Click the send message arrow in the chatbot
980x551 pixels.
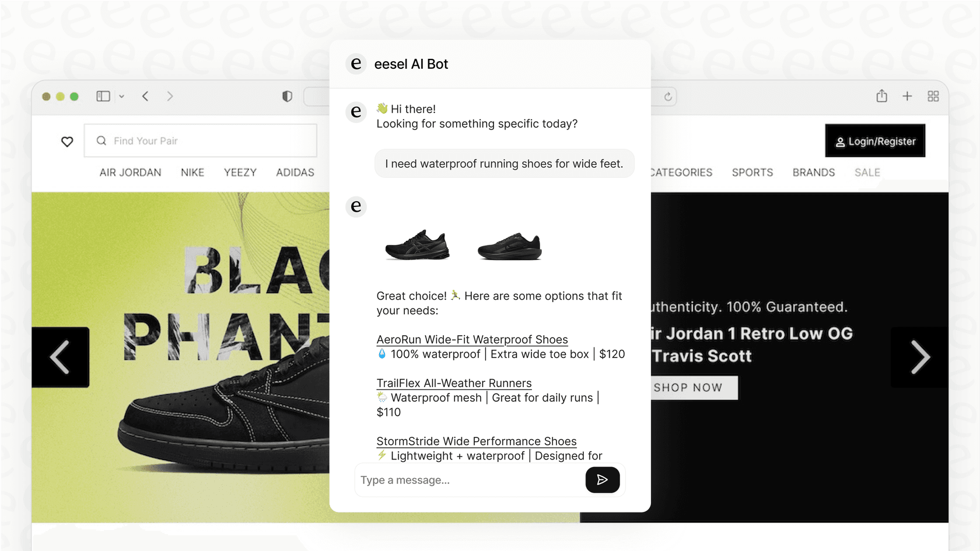pos(603,479)
